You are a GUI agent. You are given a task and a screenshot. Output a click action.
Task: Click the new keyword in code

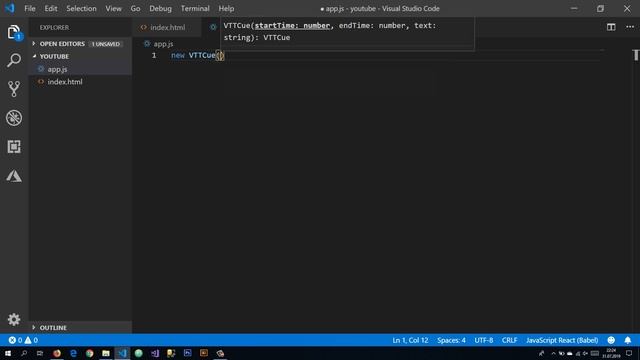click(178, 56)
